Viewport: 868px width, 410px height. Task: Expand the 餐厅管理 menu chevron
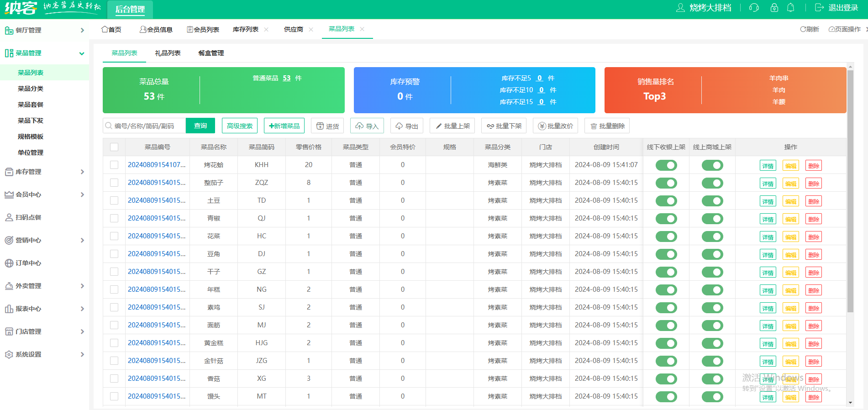[82, 30]
